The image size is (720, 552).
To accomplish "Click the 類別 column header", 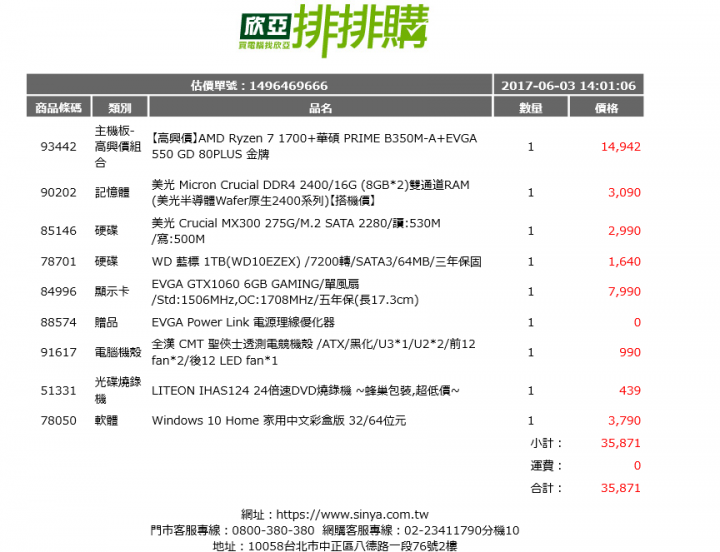I will tap(120, 107).
